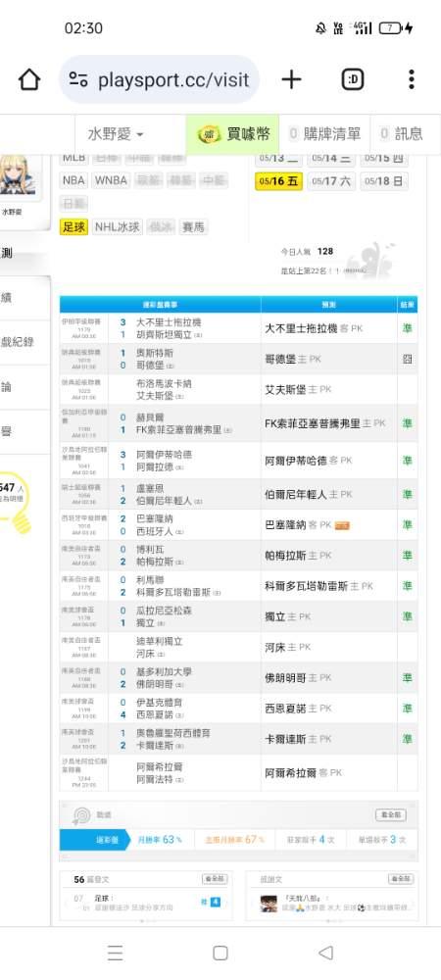Choose date 05/16 五
The height and width of the screenshot is (980, 441).
point(278,181)
